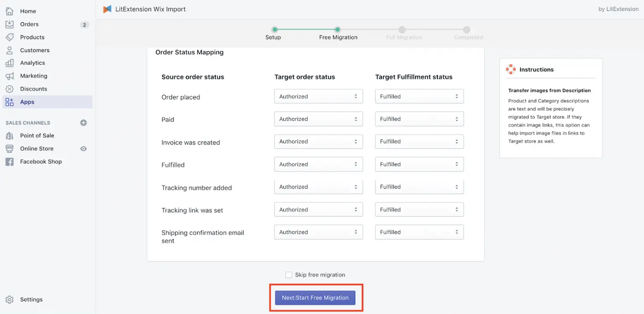Screen dimensions: 644x314
Task: Open target fulfillment status for Tracking link was set
Action: coord(419,209)
